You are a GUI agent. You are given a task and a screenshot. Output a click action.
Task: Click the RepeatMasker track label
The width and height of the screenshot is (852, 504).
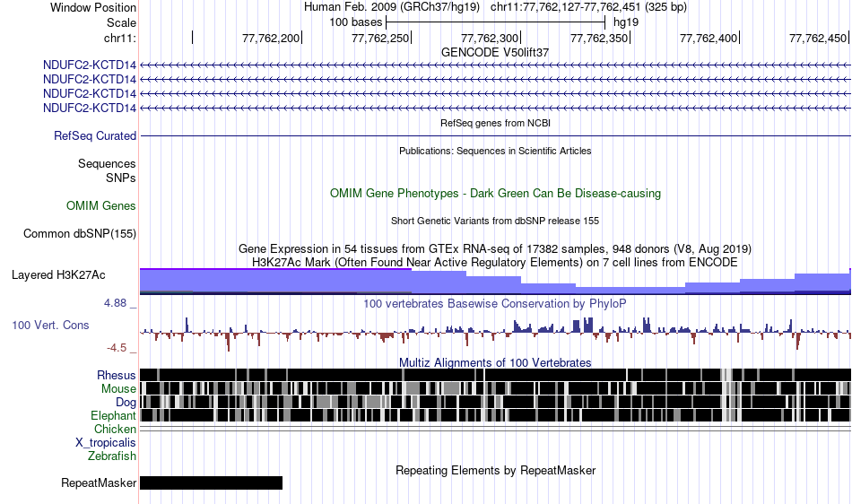[x=99, y=482]
